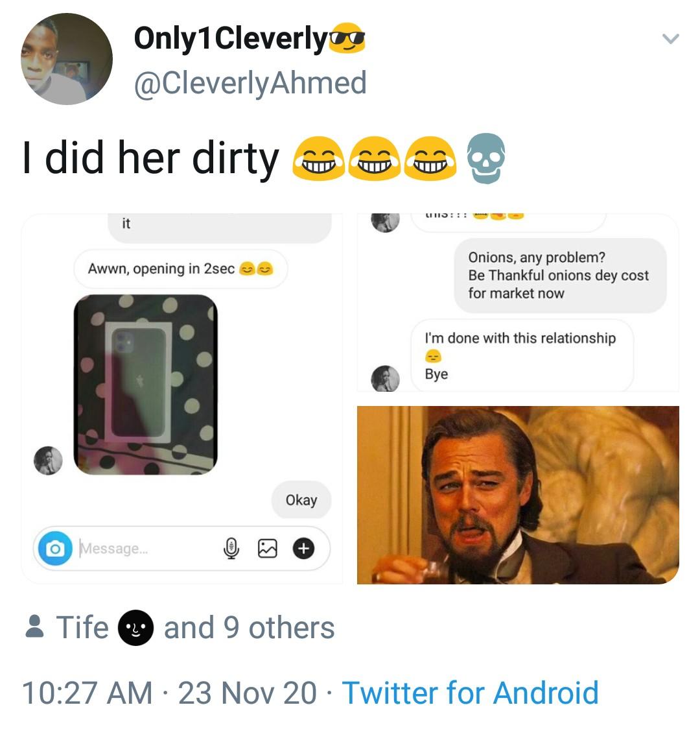Tap the plus icon in message bar
Image resolution: width=700 pixels, height=729 pixels.
(303, 549)
